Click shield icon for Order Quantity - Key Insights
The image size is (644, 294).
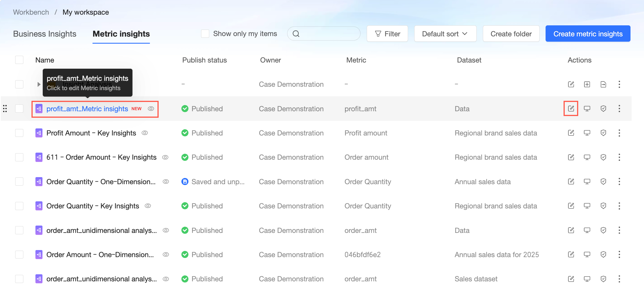coord(603,206)
